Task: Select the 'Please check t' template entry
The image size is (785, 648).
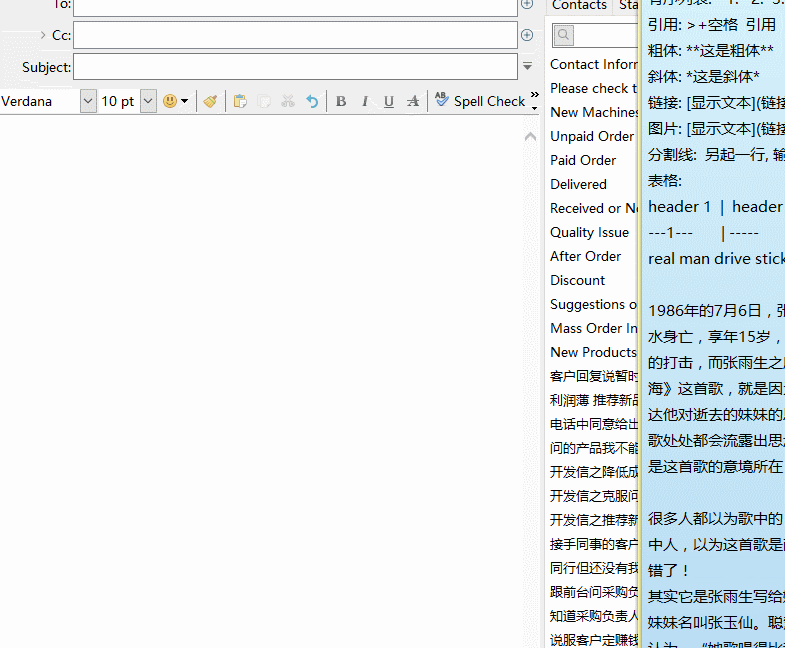Action: [594, 89]
